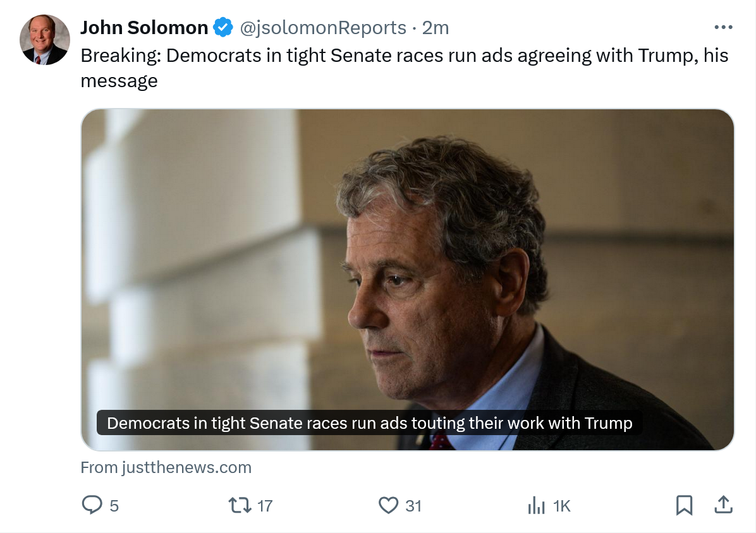Click the reply speech bubble icon
This screenshot has width=756, height=533.
(92, 505)
